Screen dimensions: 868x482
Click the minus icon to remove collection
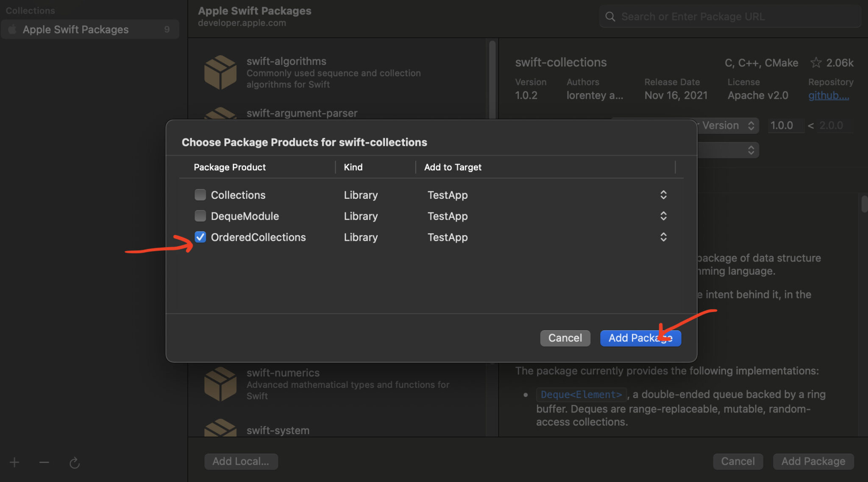click(44, 462)
